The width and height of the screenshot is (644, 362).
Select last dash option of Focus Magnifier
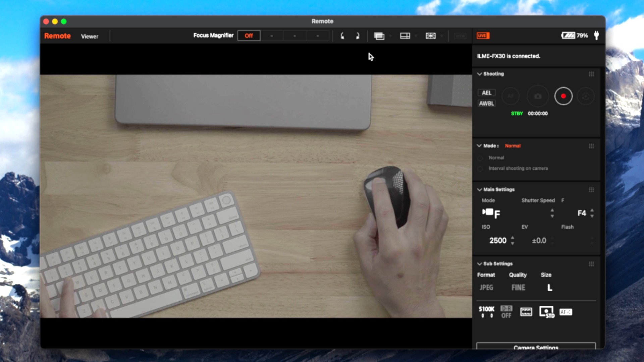[317, 36]
